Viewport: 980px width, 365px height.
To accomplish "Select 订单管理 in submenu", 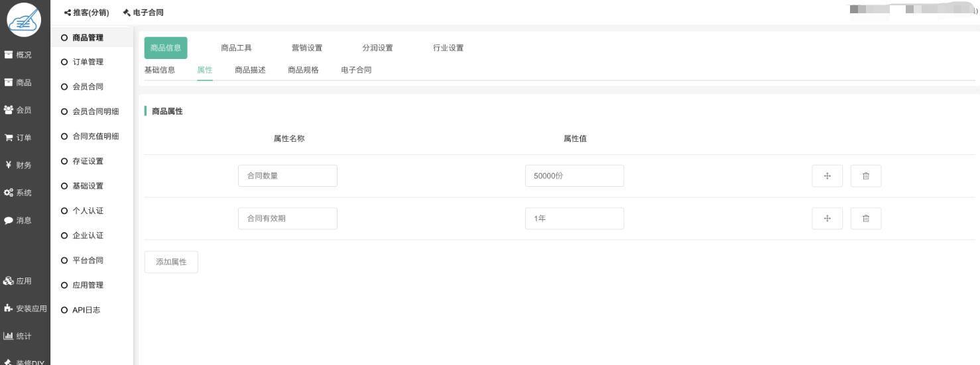I will pos(87,62).
